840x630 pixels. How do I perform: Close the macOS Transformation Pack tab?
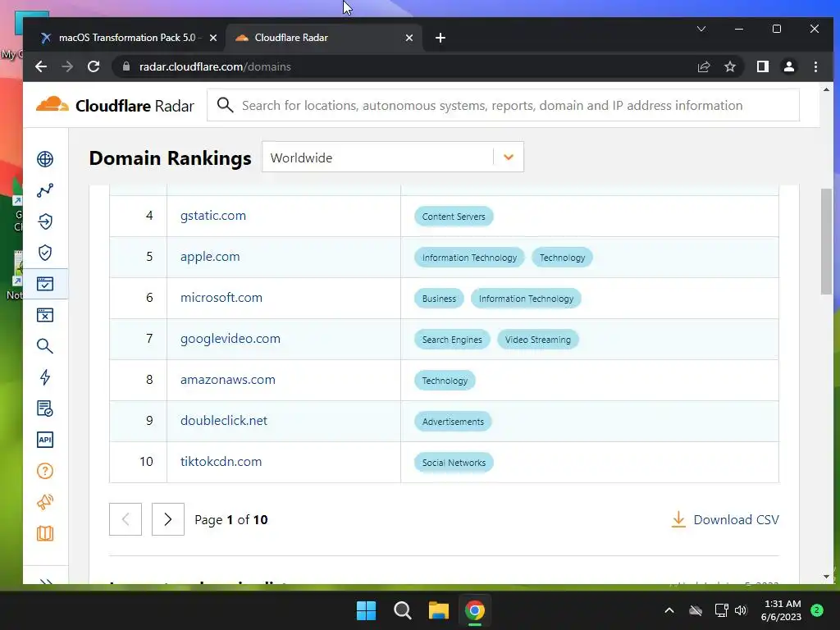[213, 38]
